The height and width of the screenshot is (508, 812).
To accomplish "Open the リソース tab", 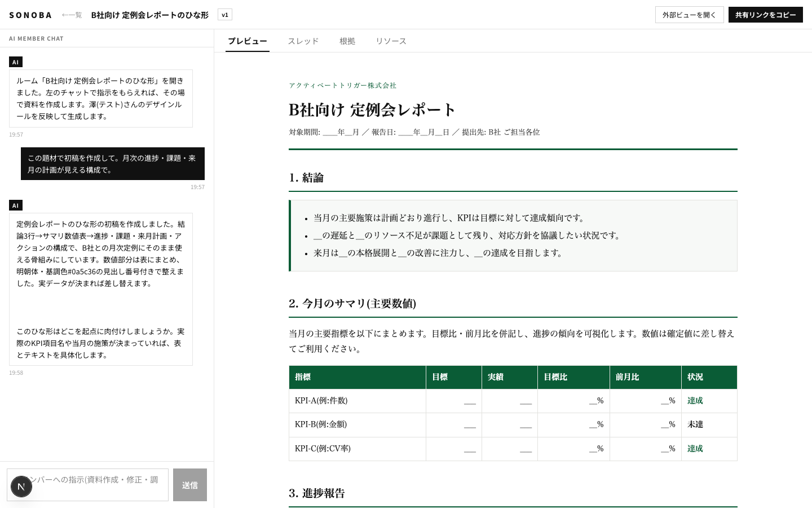I will 391,41.
